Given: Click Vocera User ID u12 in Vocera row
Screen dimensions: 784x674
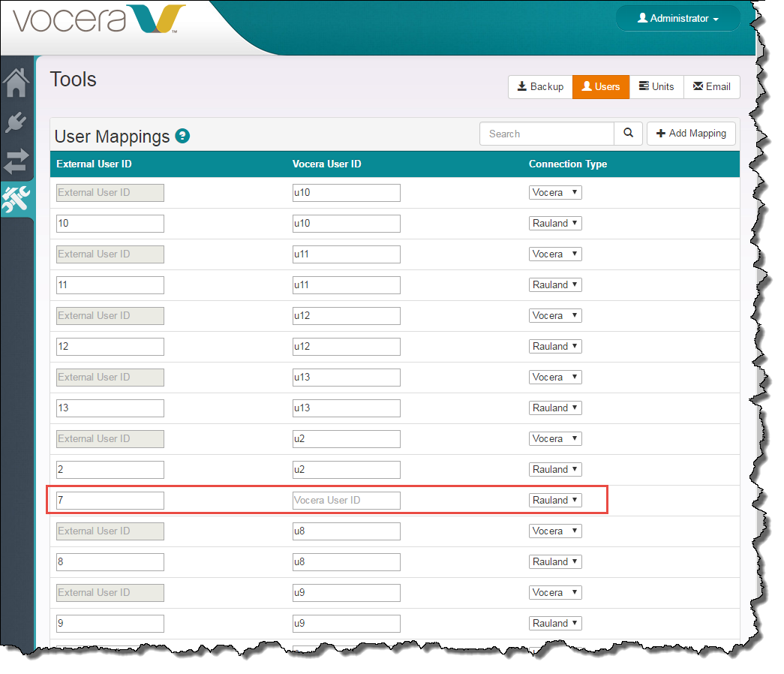Looking at the screenshot, I should [x=346, y=316].
